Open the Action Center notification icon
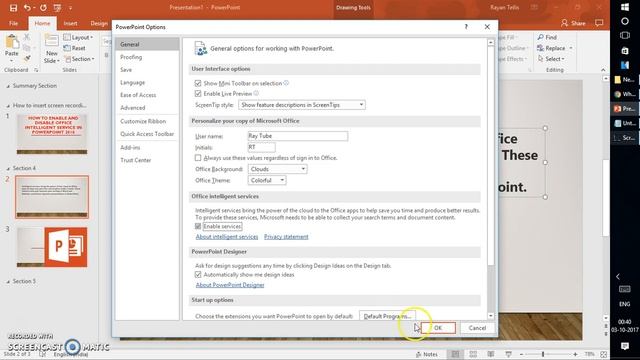640x360 pixels. [625, 346]
